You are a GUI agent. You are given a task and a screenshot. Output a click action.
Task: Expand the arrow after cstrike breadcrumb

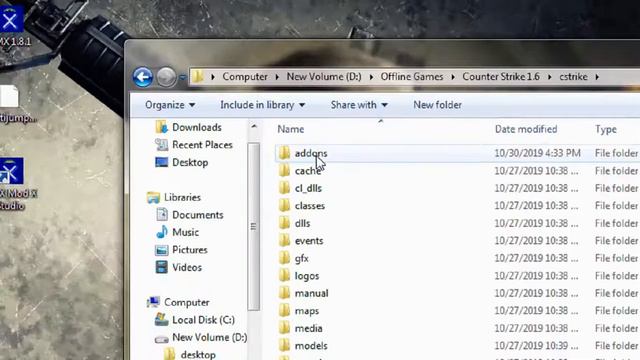597,77
